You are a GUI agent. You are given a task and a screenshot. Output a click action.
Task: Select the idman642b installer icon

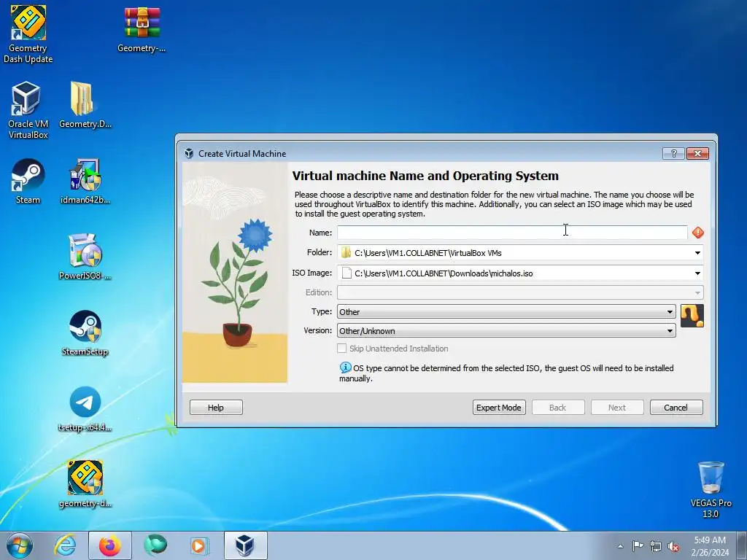tap(85, 181)
